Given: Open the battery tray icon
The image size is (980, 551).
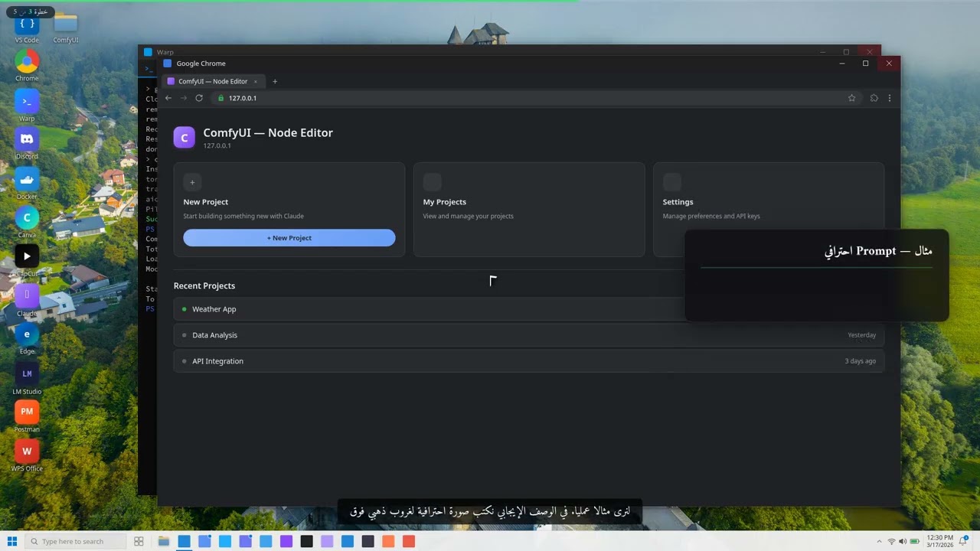Looking at the screenshot, I should click(x=914, y=541).
